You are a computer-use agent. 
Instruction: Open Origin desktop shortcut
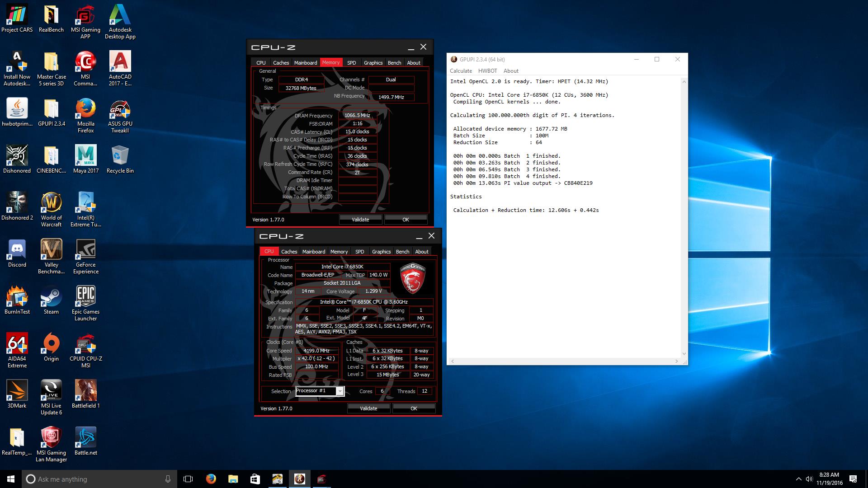(x=51, y=347)
